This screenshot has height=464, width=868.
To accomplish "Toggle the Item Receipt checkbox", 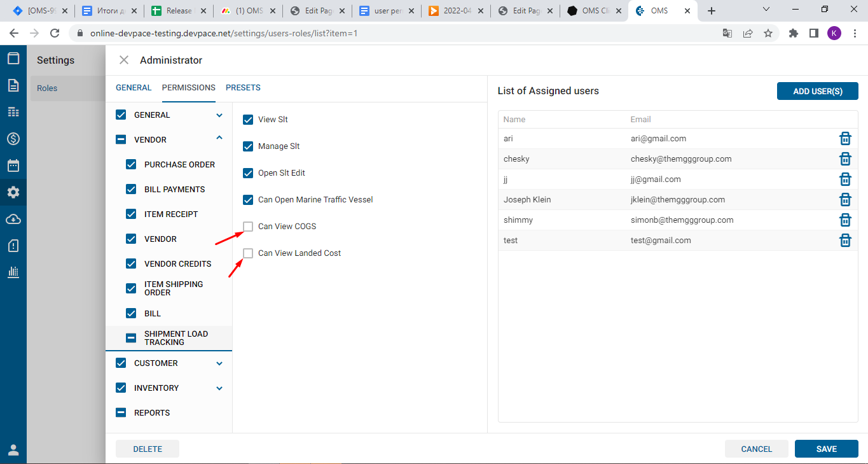I will (x=131, y=214).
